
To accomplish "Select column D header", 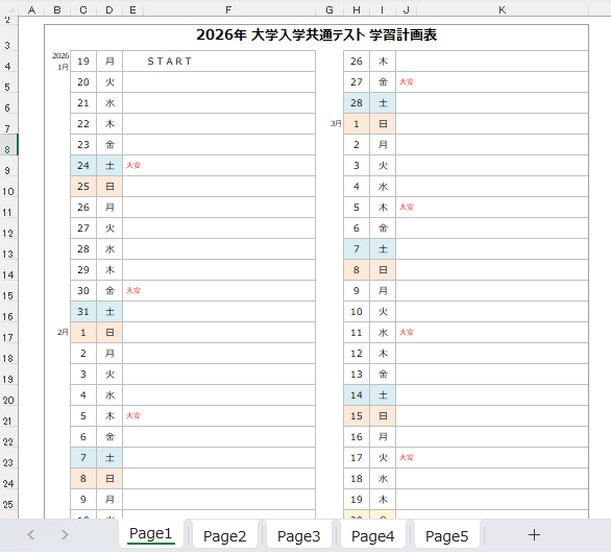I will tap(109, 10).
